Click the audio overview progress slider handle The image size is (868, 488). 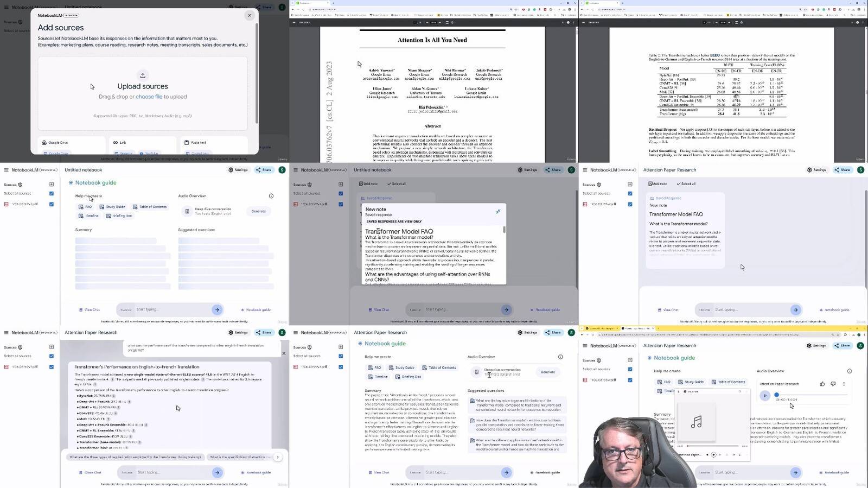tap(776, 395)
